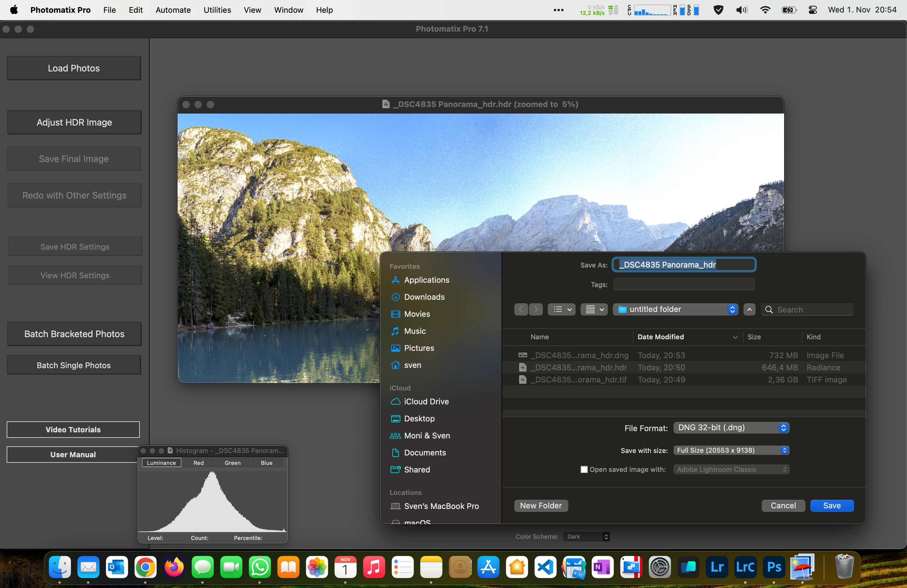Open the untitled folder location popup
907x588 pixels.
coord(675,310)
